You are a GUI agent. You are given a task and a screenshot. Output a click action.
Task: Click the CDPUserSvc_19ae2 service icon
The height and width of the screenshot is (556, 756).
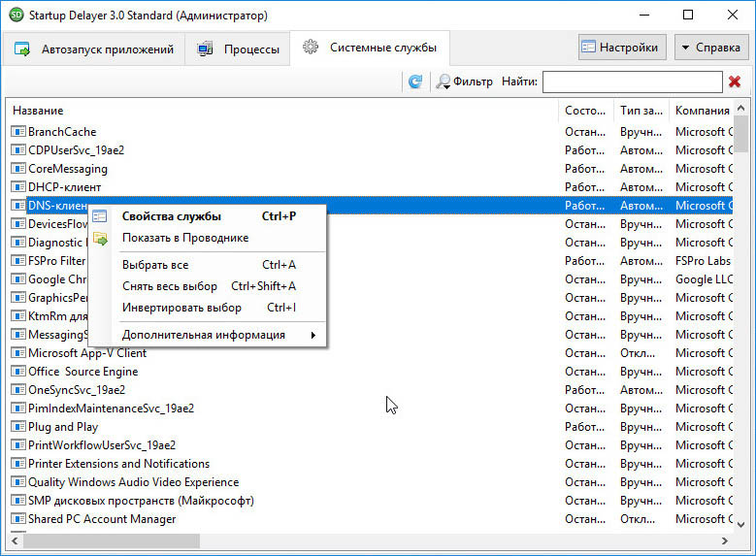[17, 150]
